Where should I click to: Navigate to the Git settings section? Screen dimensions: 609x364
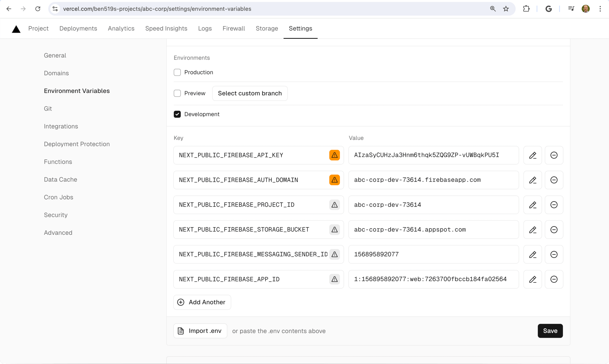[x=48, y=108]
